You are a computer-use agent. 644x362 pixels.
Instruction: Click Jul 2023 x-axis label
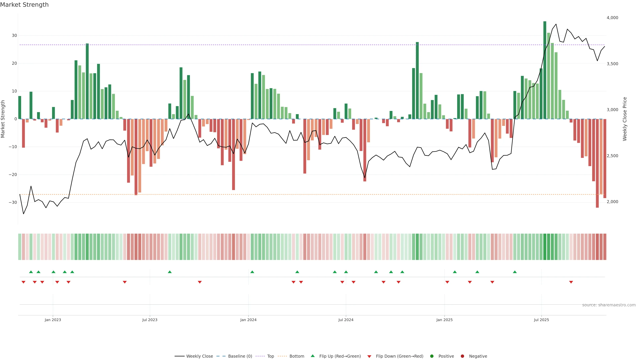point(150,320)
